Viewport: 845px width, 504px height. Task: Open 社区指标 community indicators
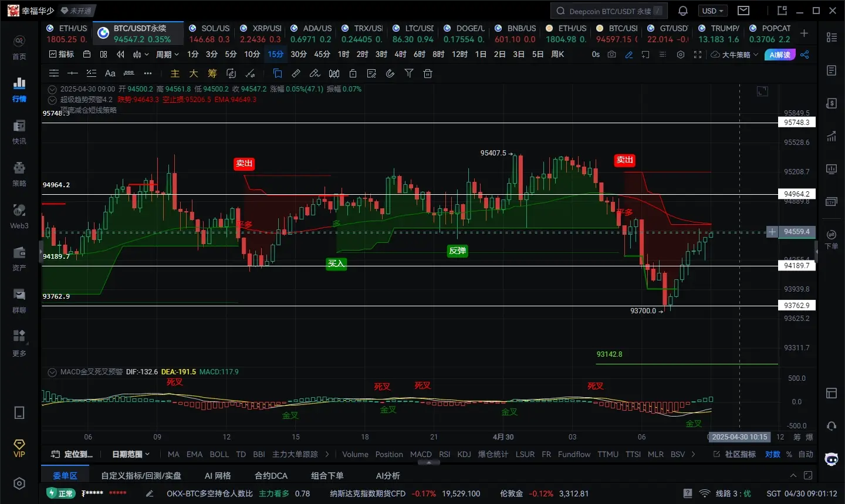[x=734, y=454]
